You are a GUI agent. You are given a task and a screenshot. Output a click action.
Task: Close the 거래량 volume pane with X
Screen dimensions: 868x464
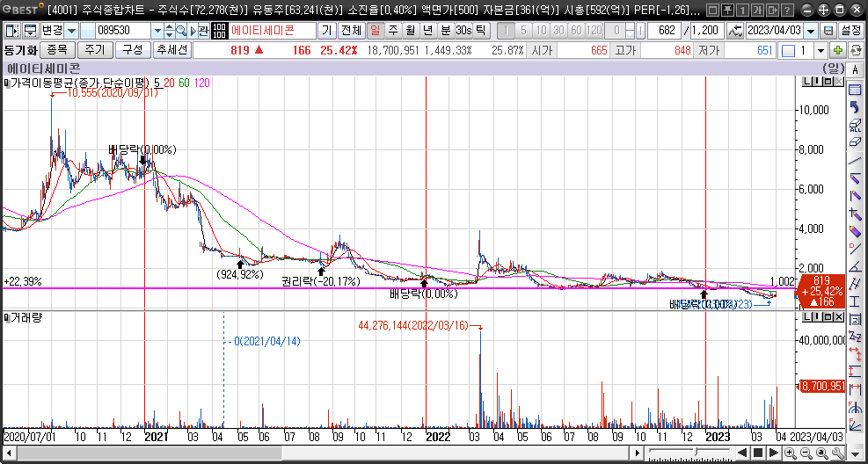pyautogui.click(x=840, y=317)
